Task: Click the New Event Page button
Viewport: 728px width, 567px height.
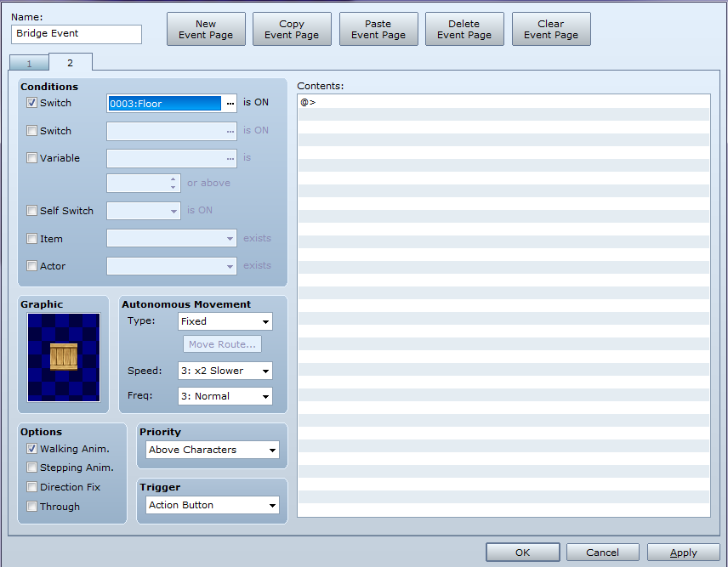Action: (206, 29)
